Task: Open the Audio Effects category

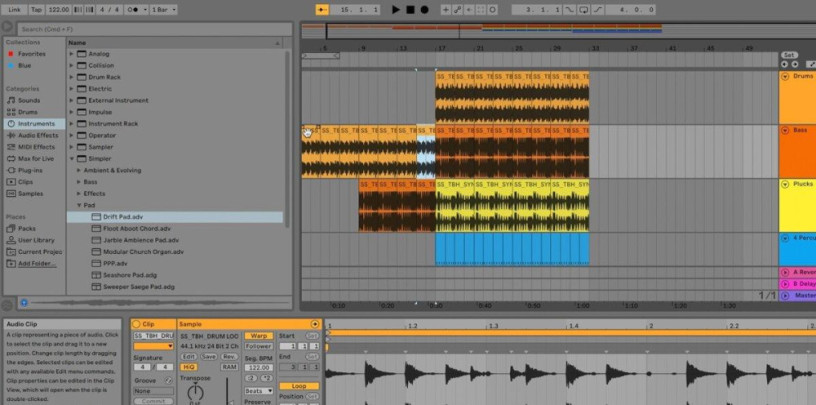Action: tap(38, 135)
